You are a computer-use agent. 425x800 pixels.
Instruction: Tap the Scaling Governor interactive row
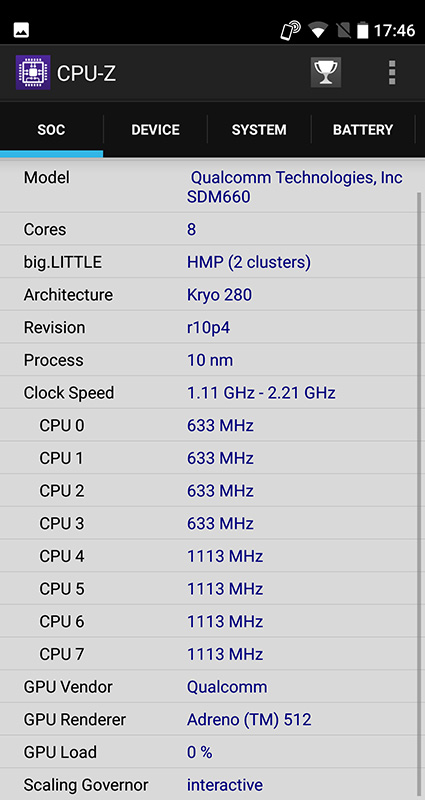click(208, 784)
